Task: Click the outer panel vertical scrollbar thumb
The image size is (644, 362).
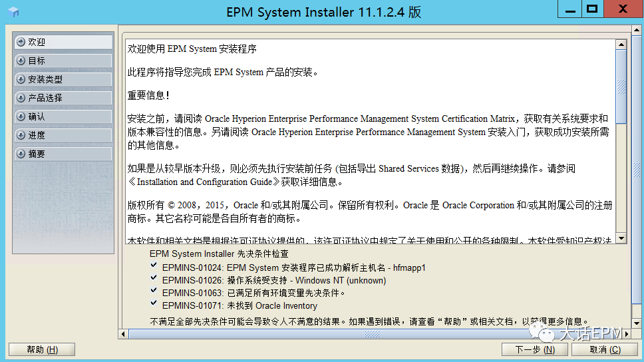Action: coord(637,170)
